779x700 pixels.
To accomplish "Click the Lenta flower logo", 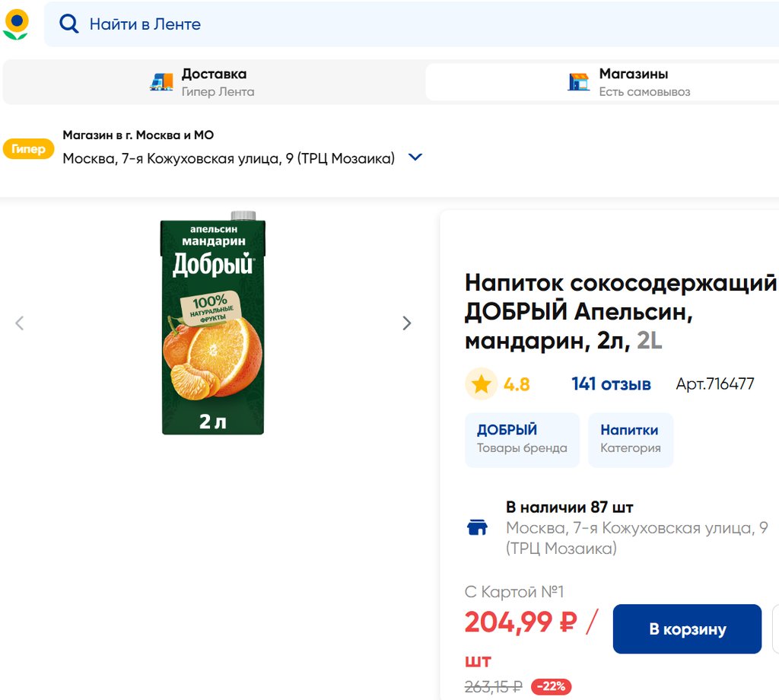I will click(x=16, y=24).
